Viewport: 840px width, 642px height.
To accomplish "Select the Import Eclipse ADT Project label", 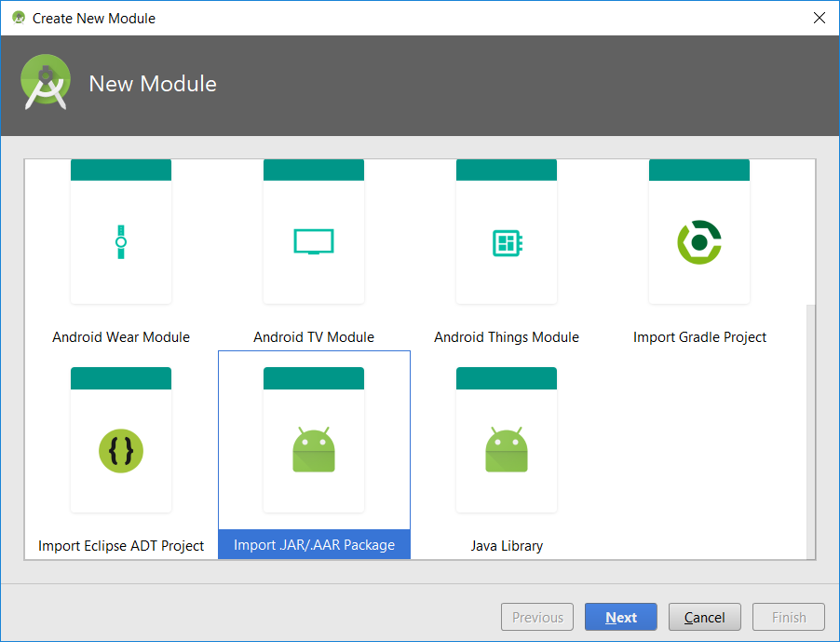I will pos(121,545).
